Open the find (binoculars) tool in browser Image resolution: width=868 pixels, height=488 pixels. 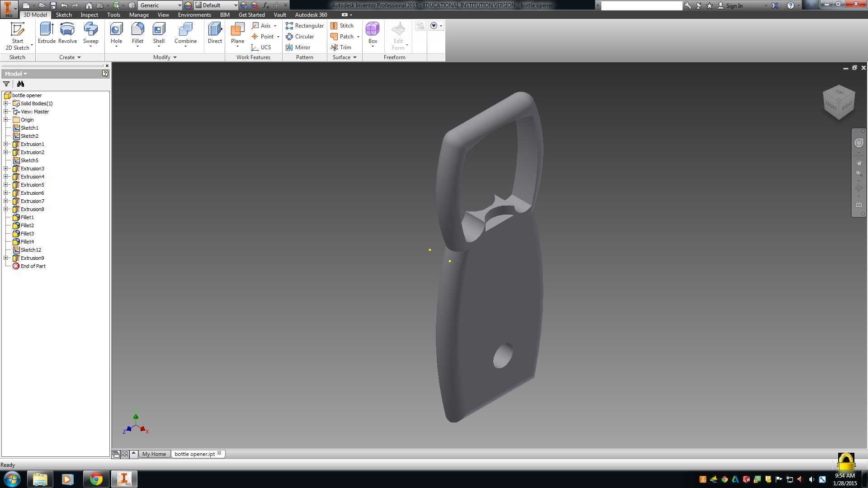pyautogui.click(x=20, y=84)
